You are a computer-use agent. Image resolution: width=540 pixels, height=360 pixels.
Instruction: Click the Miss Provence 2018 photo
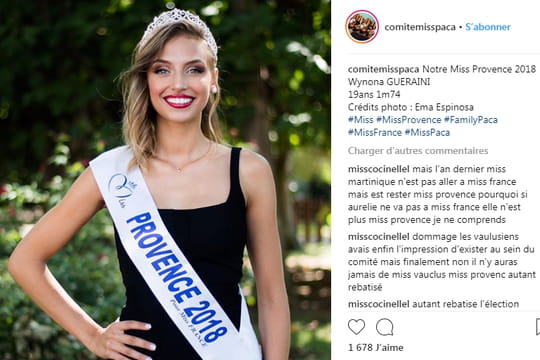pyautogui.click(x=165, y=180)
